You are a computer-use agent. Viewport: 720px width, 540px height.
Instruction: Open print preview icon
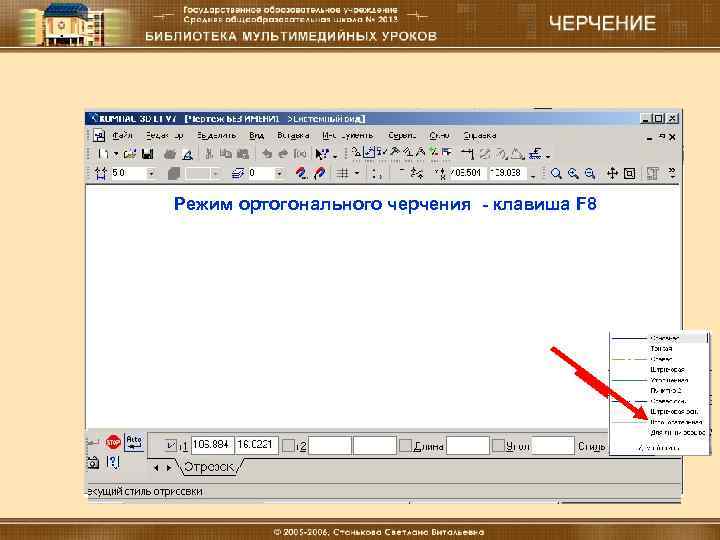click(187, 154)
